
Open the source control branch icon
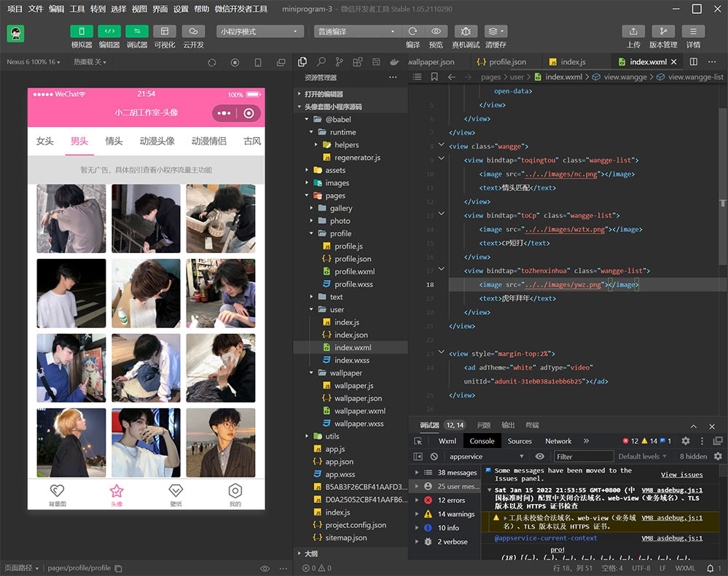[339, 62]
